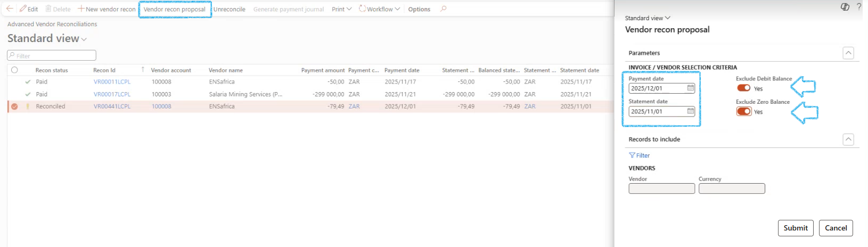Click Vendor recon proposal menu item
This screenshot has width=868, height=247.
click(x=175, y=9)
